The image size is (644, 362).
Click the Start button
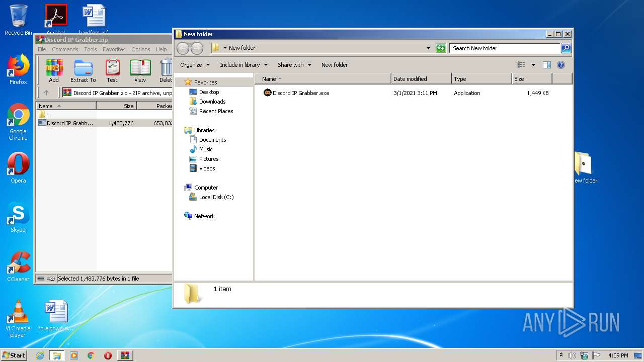tap(14, 355)
